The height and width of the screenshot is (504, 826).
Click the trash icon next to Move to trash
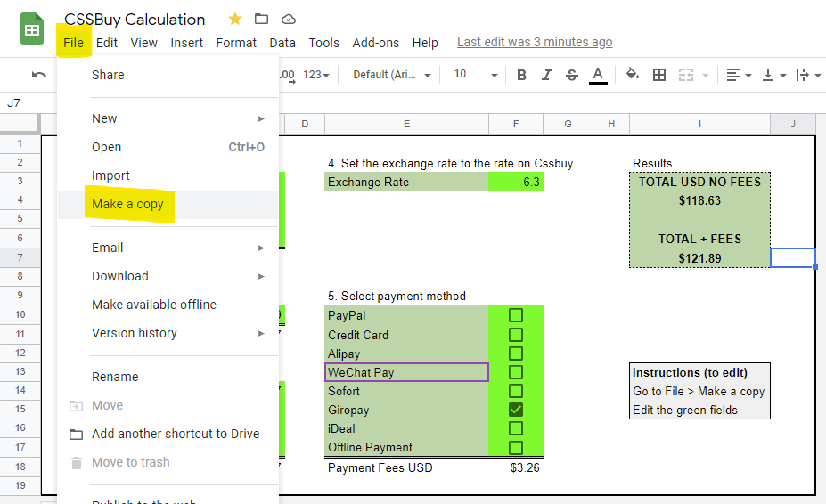pos(77,462)
